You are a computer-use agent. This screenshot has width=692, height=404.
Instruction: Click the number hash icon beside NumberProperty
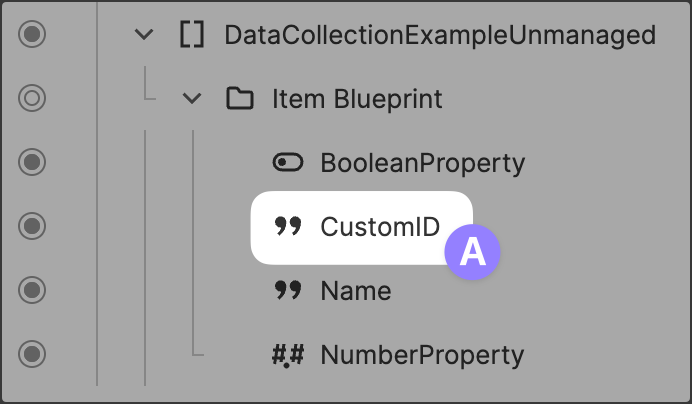(288, 355)
